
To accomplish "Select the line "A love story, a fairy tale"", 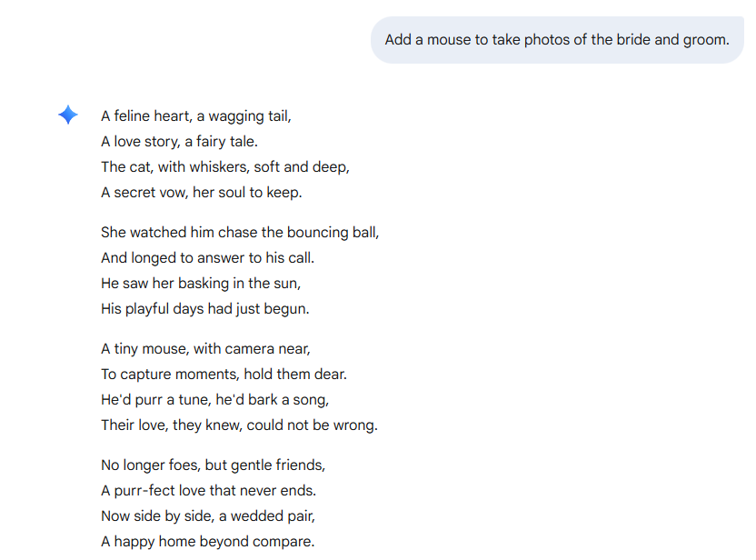I will click(x=180, y=142).
